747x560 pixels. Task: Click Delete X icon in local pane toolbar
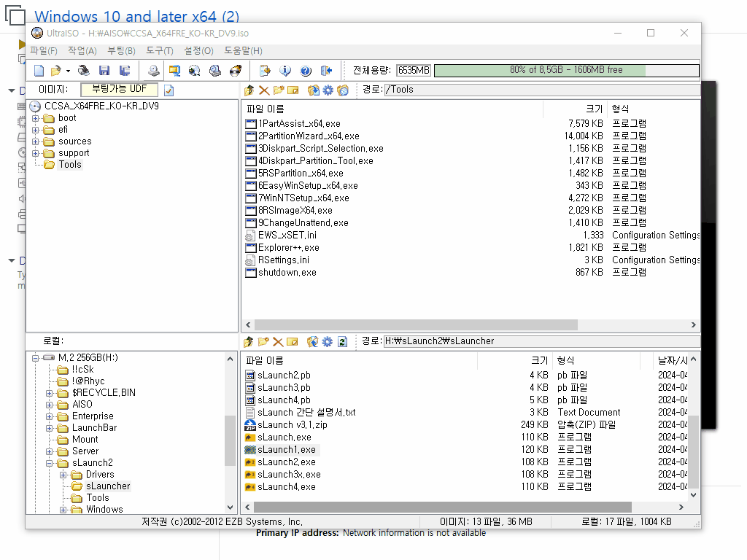coord(278,341)
